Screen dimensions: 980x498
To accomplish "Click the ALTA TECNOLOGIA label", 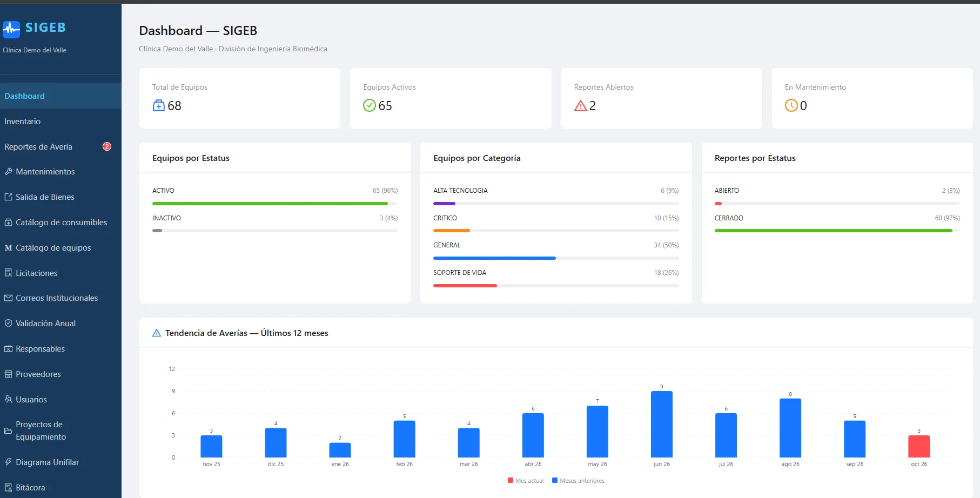I will point(460,191).
